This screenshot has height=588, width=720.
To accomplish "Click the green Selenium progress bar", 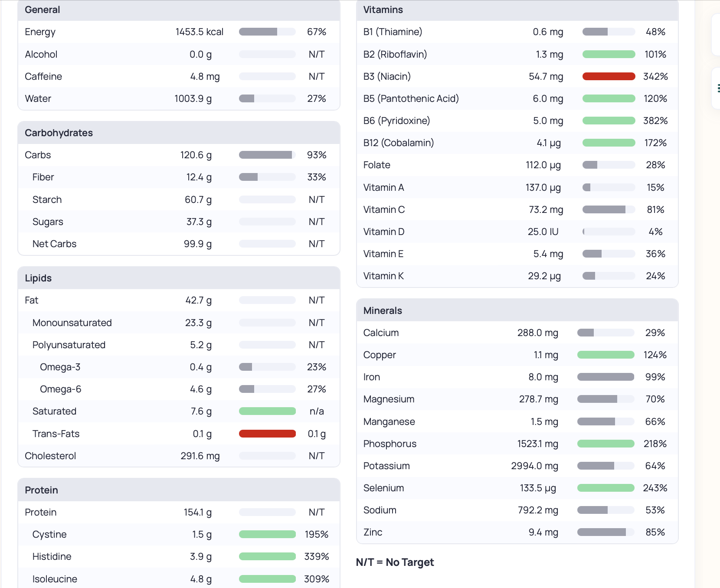I will 605,488.
